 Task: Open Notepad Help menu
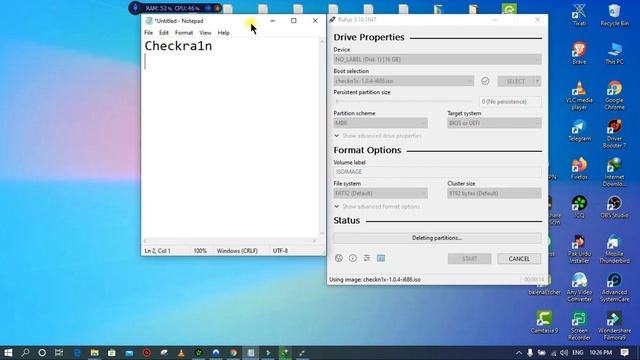[223, 33]
